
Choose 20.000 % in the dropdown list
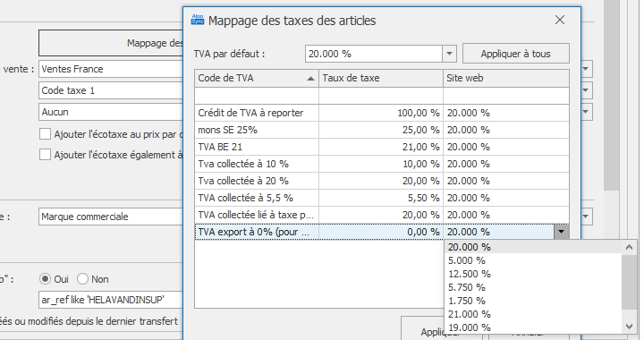(x=533, y=247)
